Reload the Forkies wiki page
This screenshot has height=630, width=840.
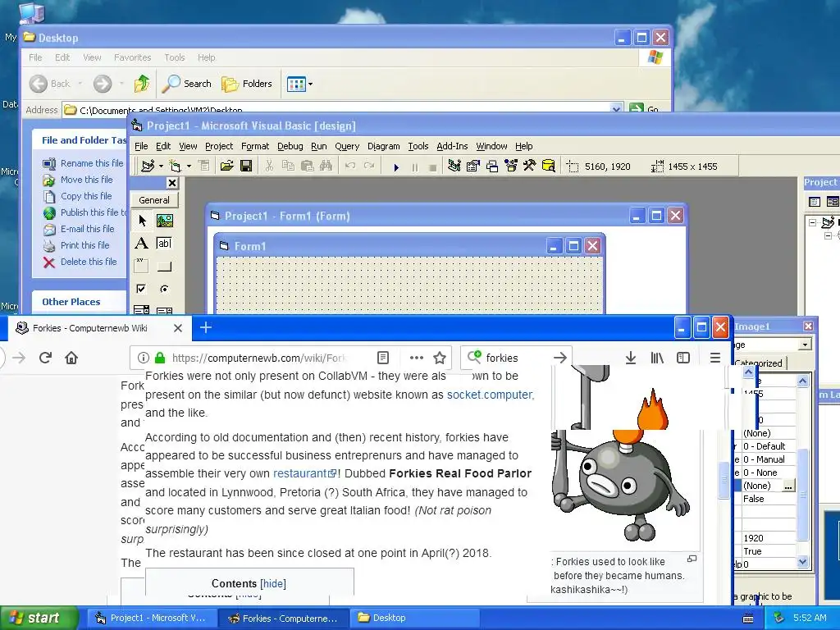click(45, 358)
